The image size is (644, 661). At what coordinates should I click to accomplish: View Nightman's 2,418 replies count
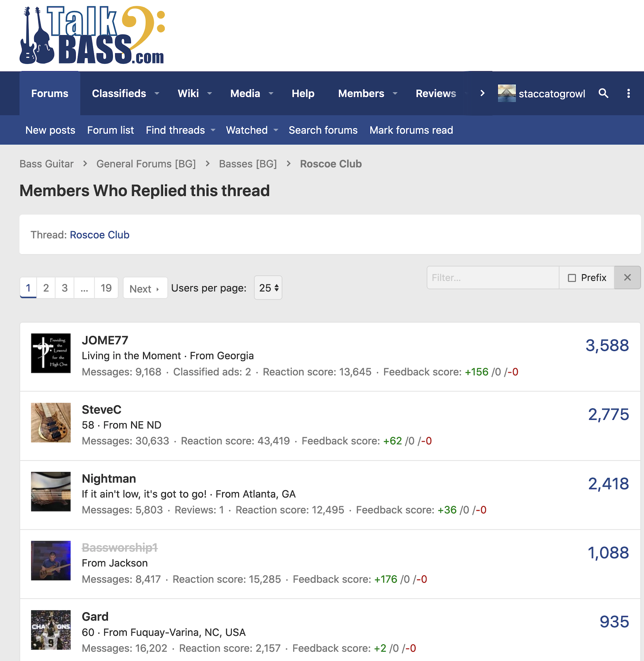click(609, 484)
